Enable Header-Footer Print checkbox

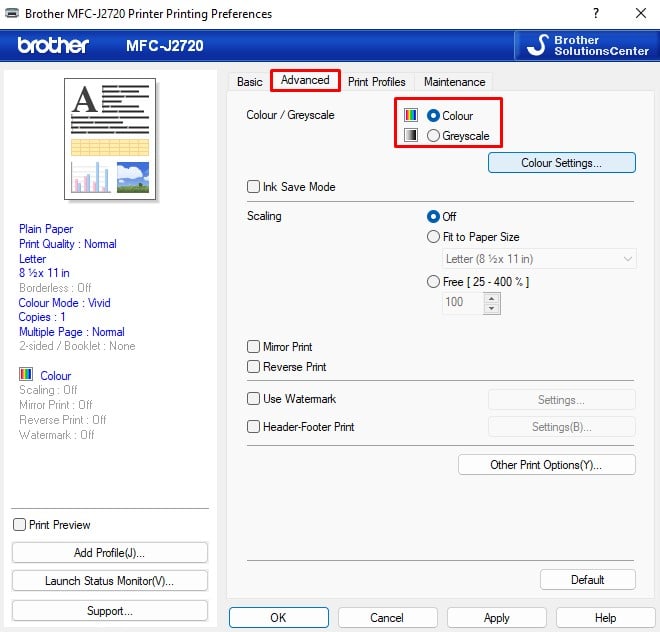[253, 427]
